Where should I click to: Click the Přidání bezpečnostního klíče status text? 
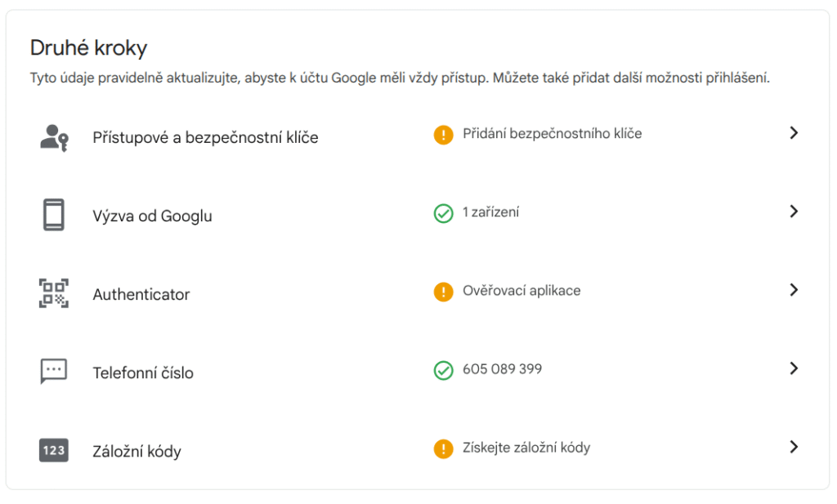tap(552, 133)
